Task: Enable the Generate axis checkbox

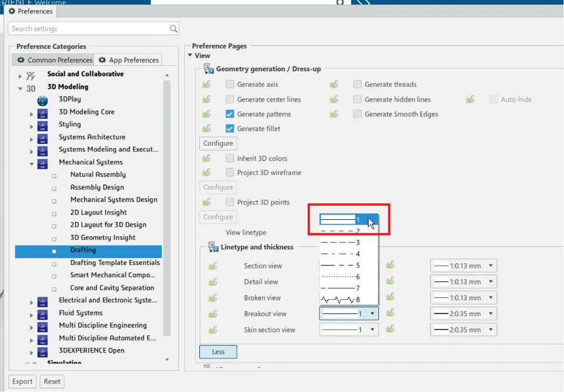Action: [230, 84]
